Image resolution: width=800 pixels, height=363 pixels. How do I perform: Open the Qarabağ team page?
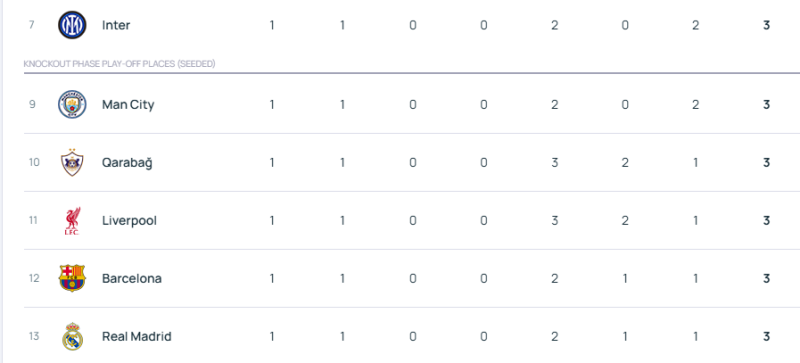pyautogui.click(x=127, y=163)
